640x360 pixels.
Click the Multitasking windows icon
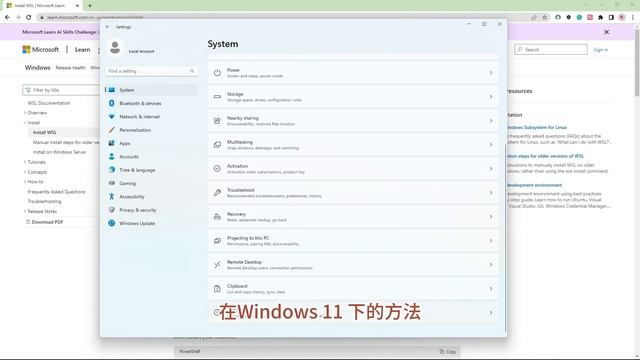click(x=217, y=144)
